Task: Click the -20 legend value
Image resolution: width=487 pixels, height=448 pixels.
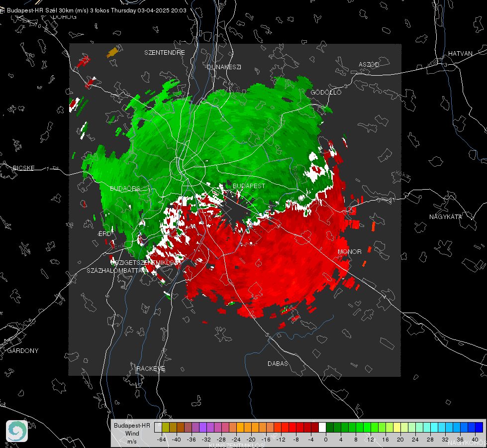Action: coord(251,440)
